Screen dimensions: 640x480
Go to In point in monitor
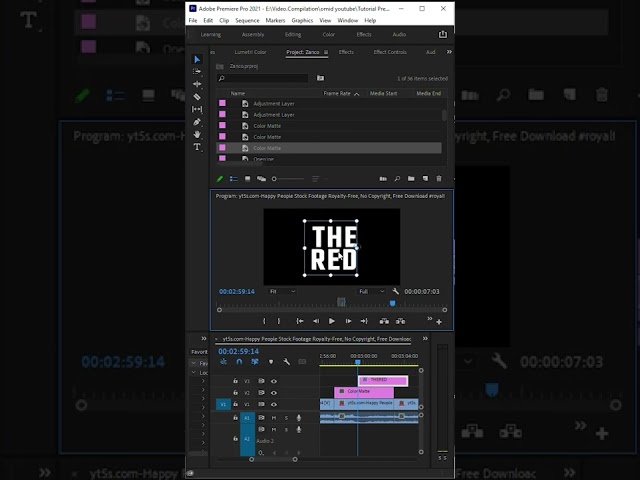click(x=300, y=321)
